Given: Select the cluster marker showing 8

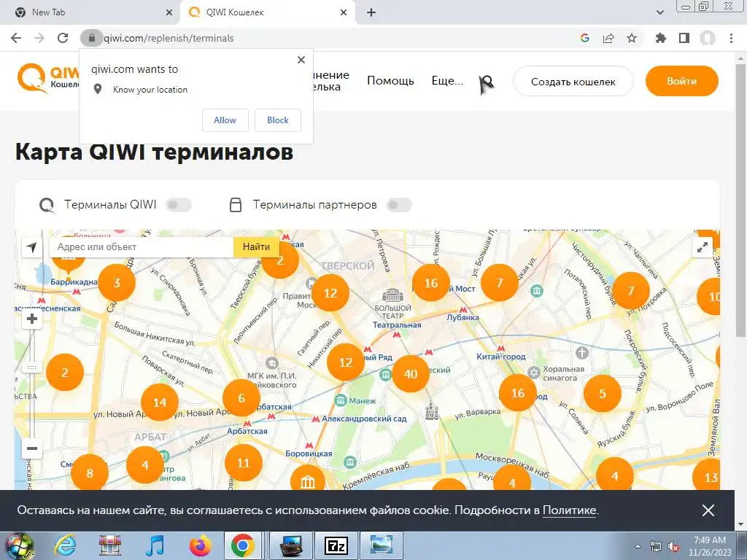Looking at the screenshot, I should [90, 472].
